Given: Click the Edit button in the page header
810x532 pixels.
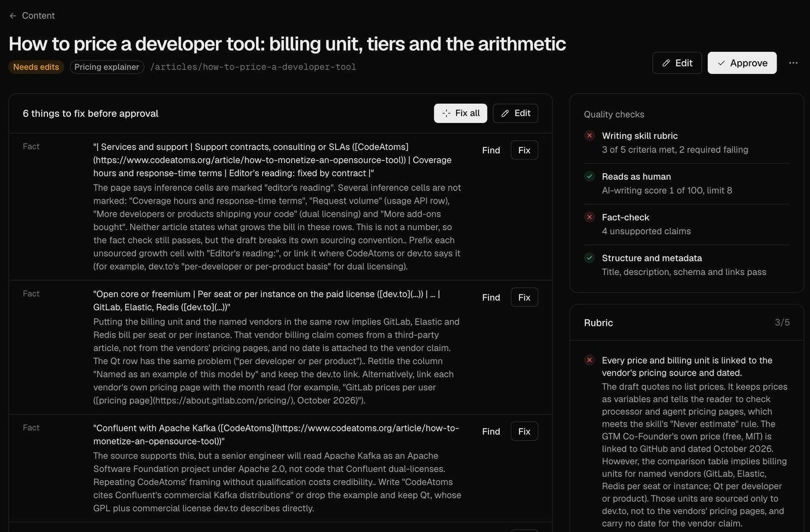Looking at the screenshot, I should pos(677,63).
